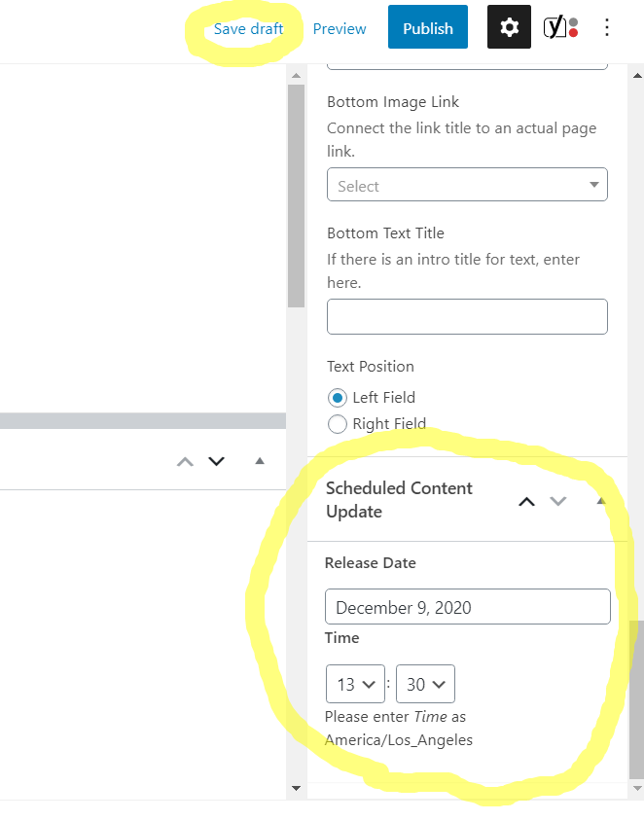Click the gray move-up arrow in left pane
This screenshot has height=821, width=644.
[x=185, y=461]
